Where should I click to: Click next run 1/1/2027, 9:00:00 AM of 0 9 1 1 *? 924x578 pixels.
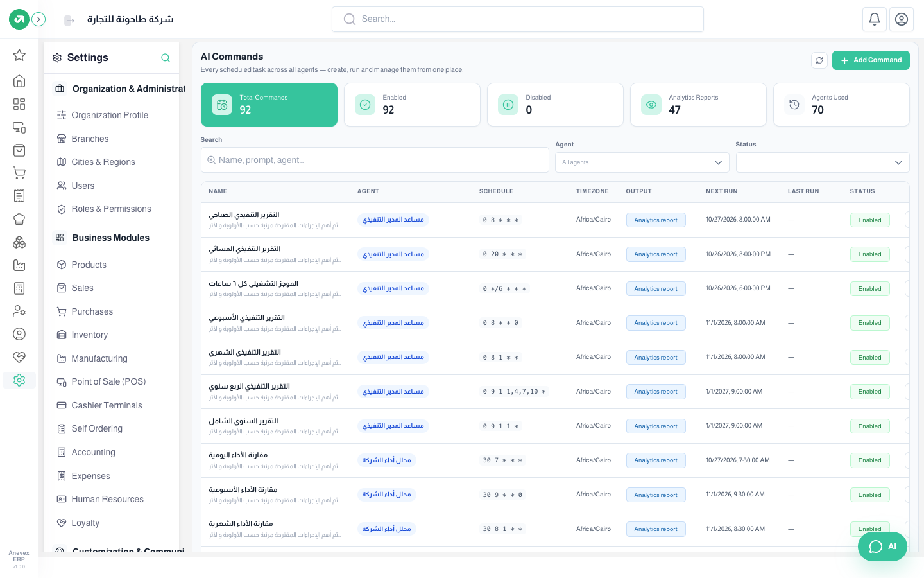[x=734, y=426]
